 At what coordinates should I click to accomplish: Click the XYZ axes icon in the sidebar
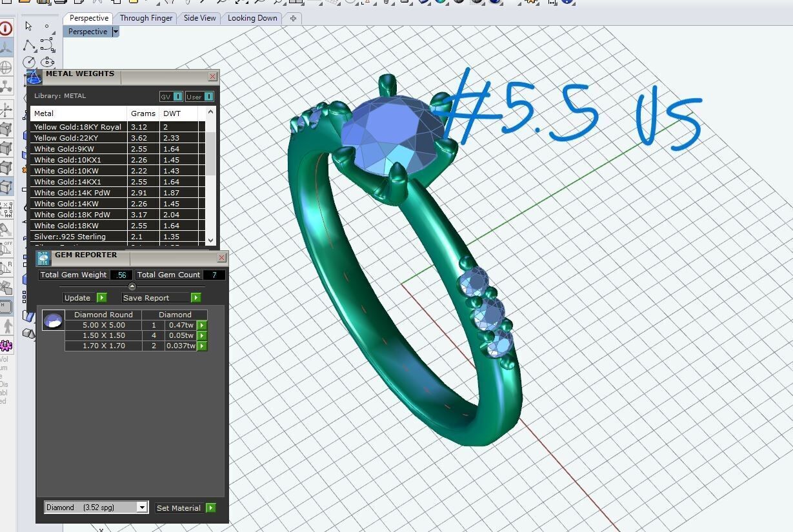pos(6,110)
